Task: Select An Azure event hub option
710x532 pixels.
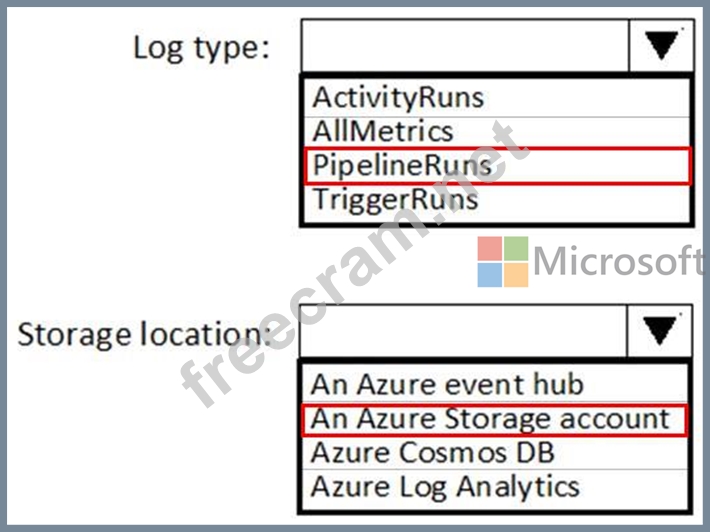Action: pos(494,384)
